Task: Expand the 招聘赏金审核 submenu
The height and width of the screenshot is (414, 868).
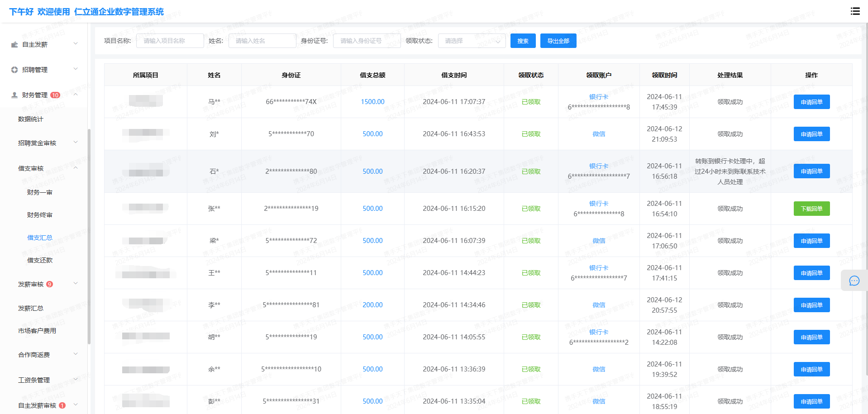Action: pos(76,143)
